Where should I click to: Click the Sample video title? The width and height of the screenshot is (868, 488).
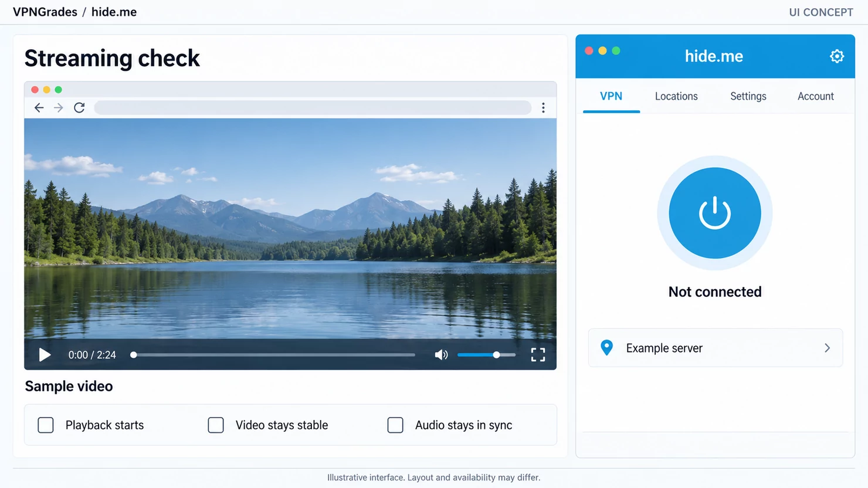tap(69, 387)
